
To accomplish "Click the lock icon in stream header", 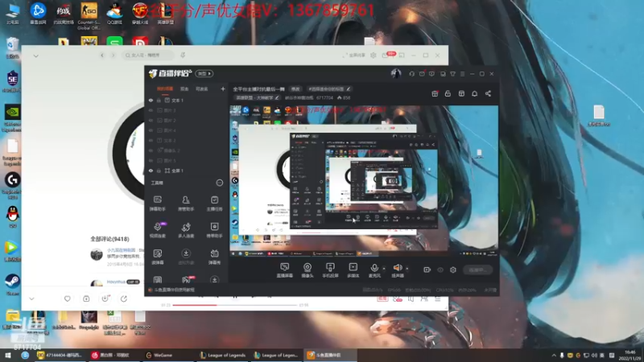I will click(x=448, y=93).
